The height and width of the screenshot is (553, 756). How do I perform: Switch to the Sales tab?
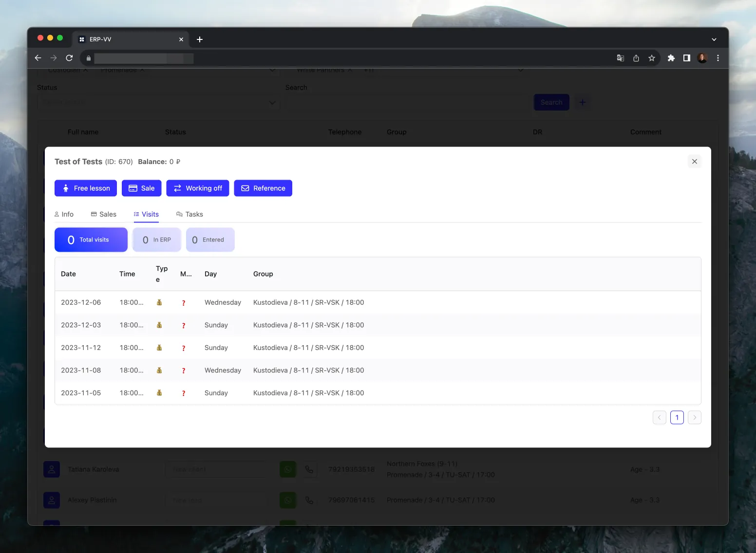[103, 214]
